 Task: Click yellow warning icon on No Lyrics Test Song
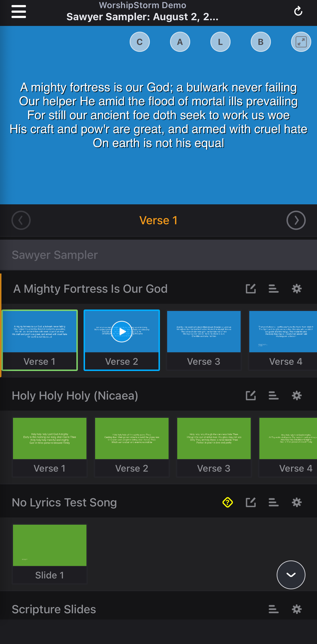[x=227, y=502]
